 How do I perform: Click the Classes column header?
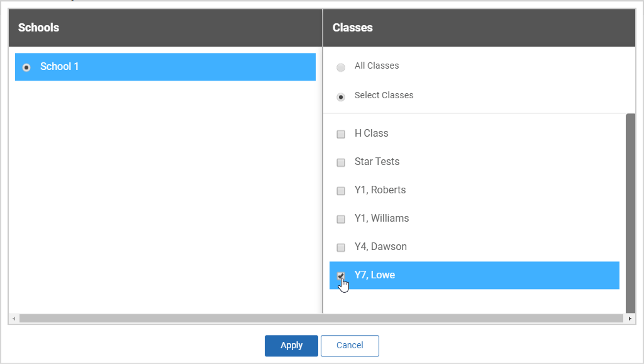click(x=353, y=28)
